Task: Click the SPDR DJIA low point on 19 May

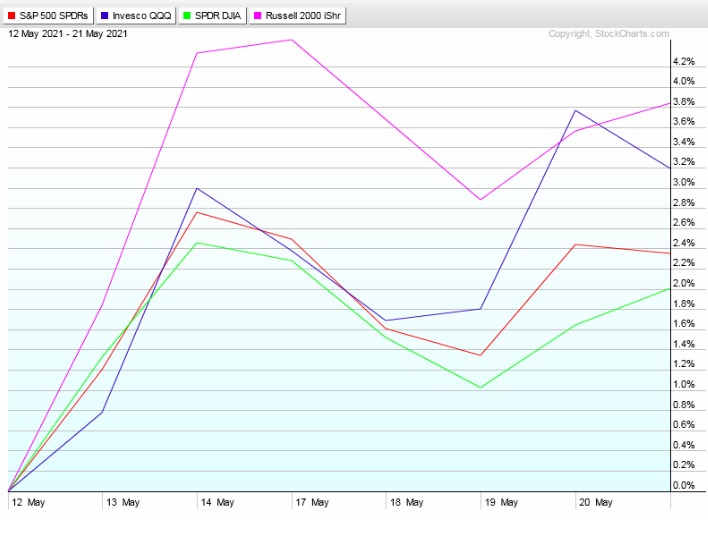Action: 480,387
